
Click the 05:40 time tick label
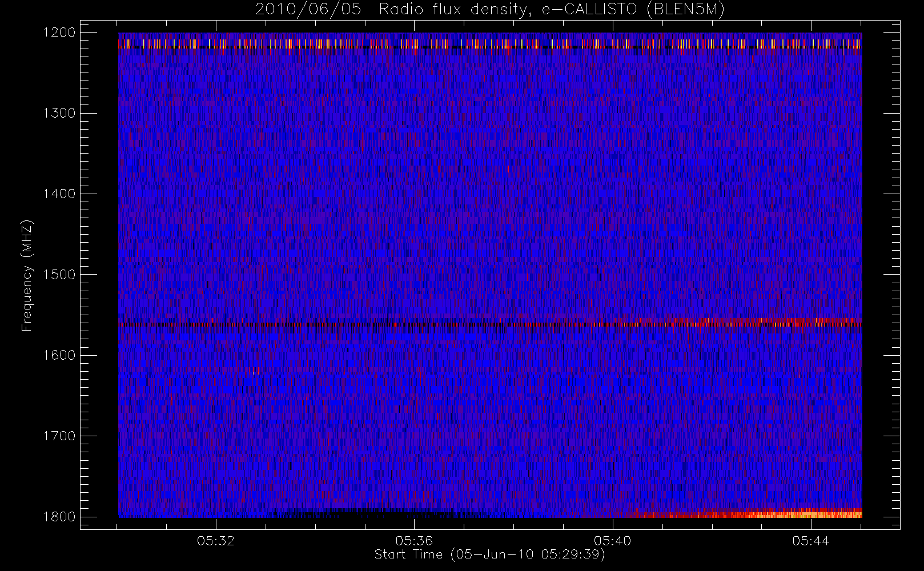click(x=612, y=541)
